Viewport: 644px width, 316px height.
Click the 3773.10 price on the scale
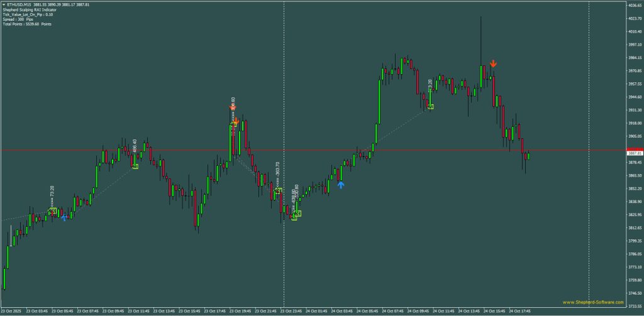click(x=635, y=267)
